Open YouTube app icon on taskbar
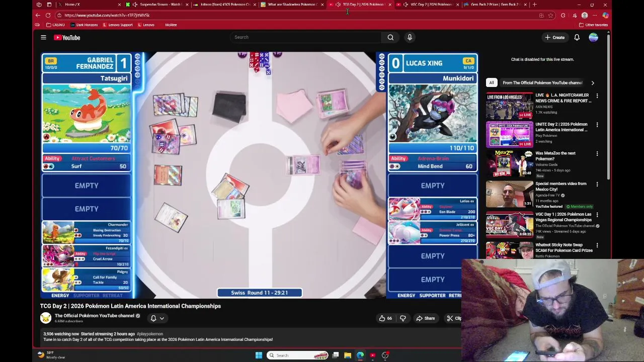The image size is (644, 362). click(373, 355)
